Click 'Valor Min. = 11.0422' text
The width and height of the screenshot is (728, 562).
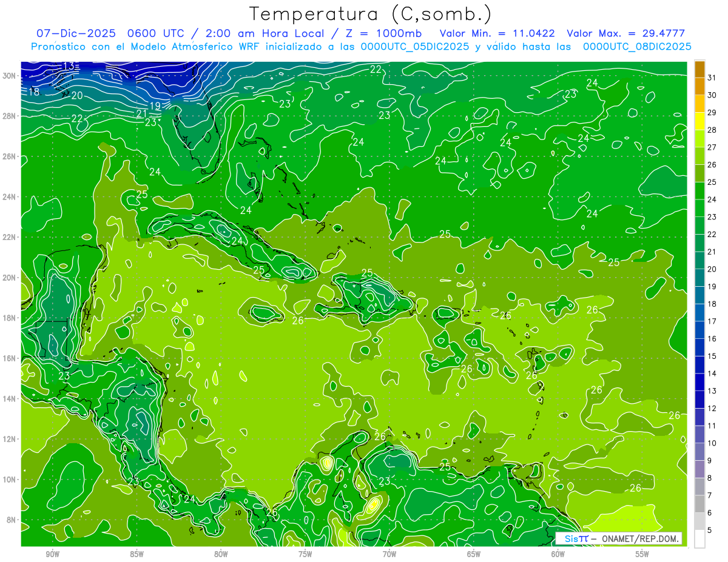(x=497, y=33)
